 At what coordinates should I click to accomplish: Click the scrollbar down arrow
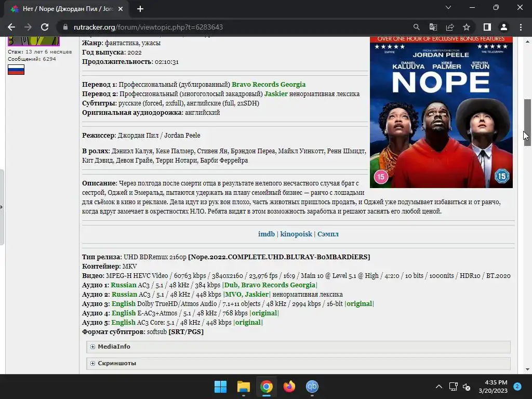click(x=527, y=369)
